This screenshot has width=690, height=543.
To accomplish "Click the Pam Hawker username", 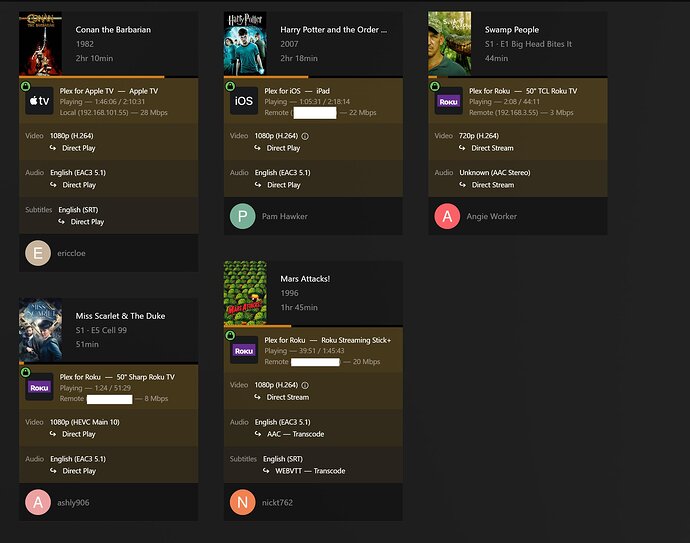I will pos(285,216).
